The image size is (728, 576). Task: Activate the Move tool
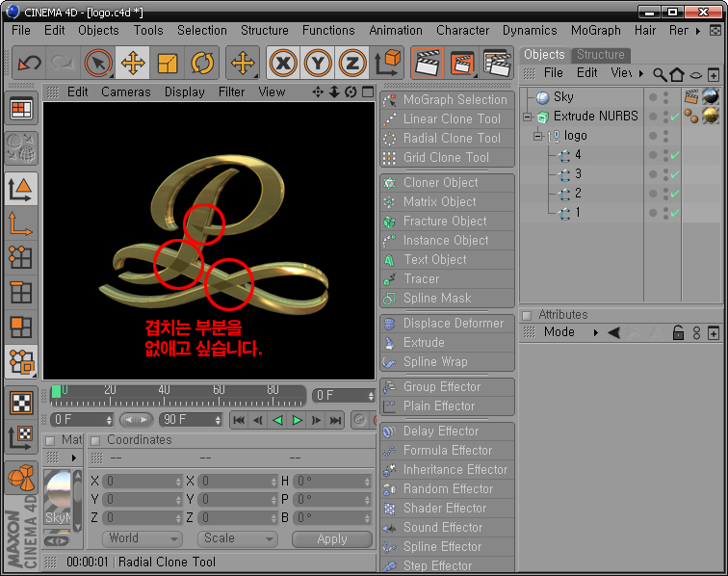click(x=133, y=65)
